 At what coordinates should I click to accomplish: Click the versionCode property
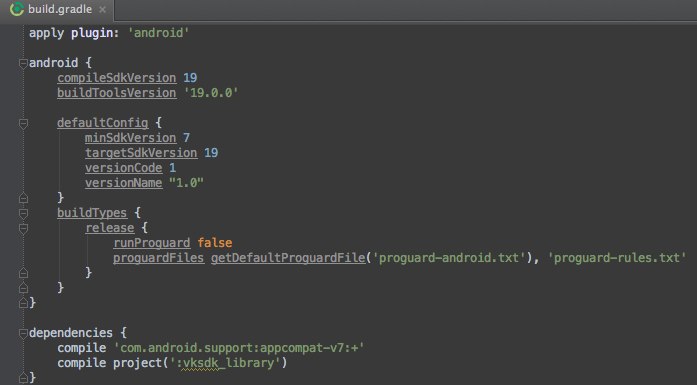(x=124, y=168)
